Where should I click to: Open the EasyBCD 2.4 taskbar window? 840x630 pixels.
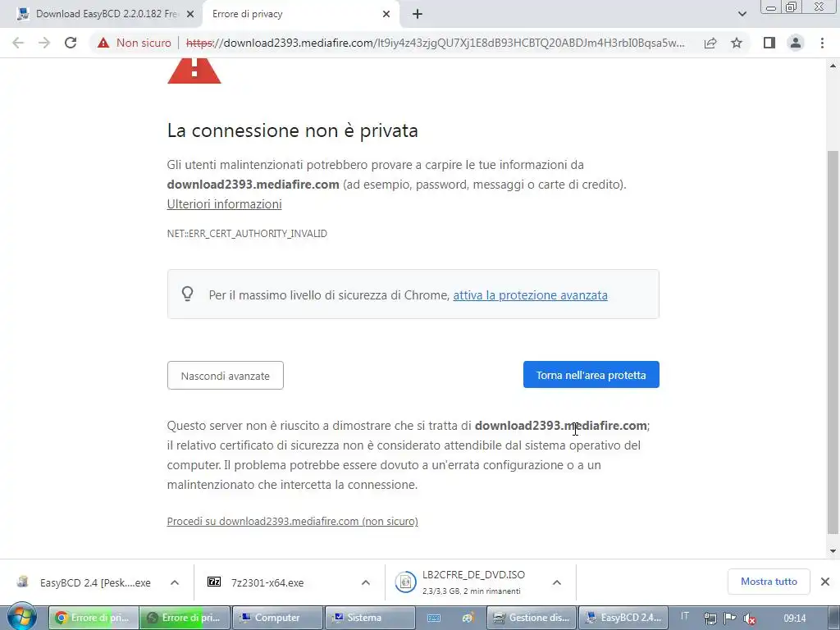coord(624,618)
